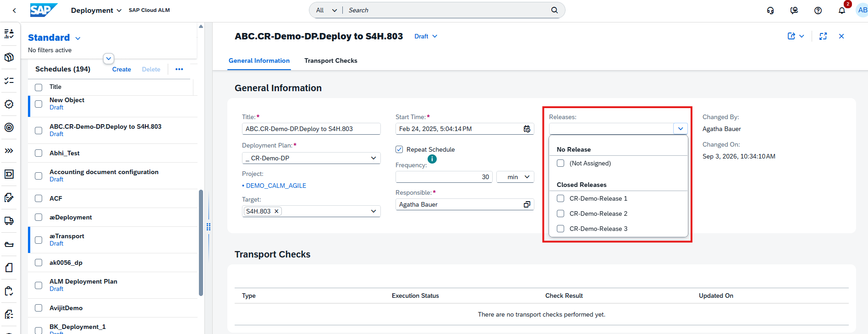Close the schedule detail panel

tap(841, 36)
